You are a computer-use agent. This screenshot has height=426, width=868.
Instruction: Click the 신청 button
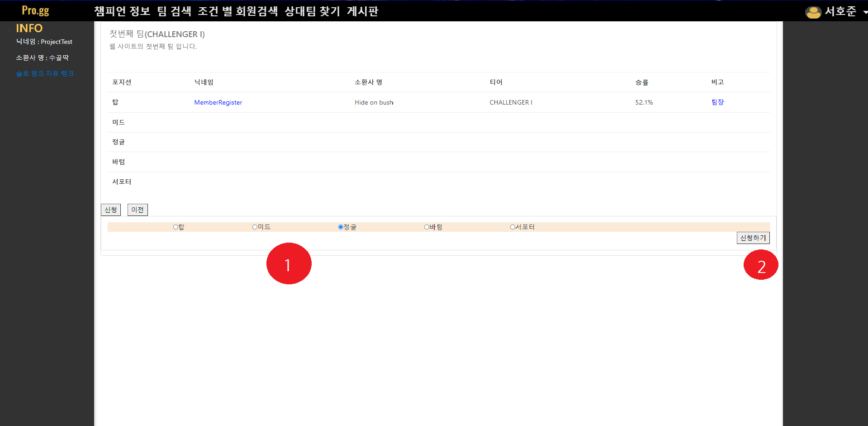111,210
